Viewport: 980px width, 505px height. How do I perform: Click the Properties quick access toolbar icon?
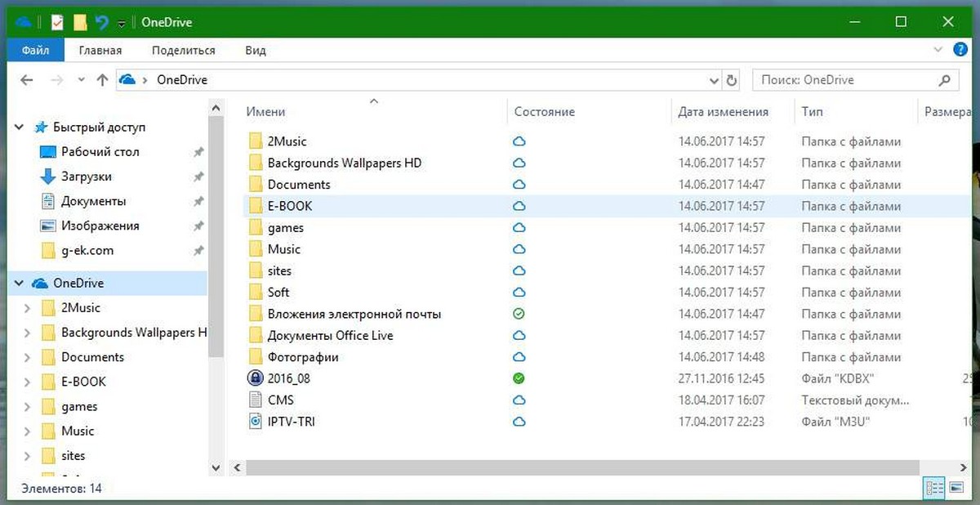(56, 23)
